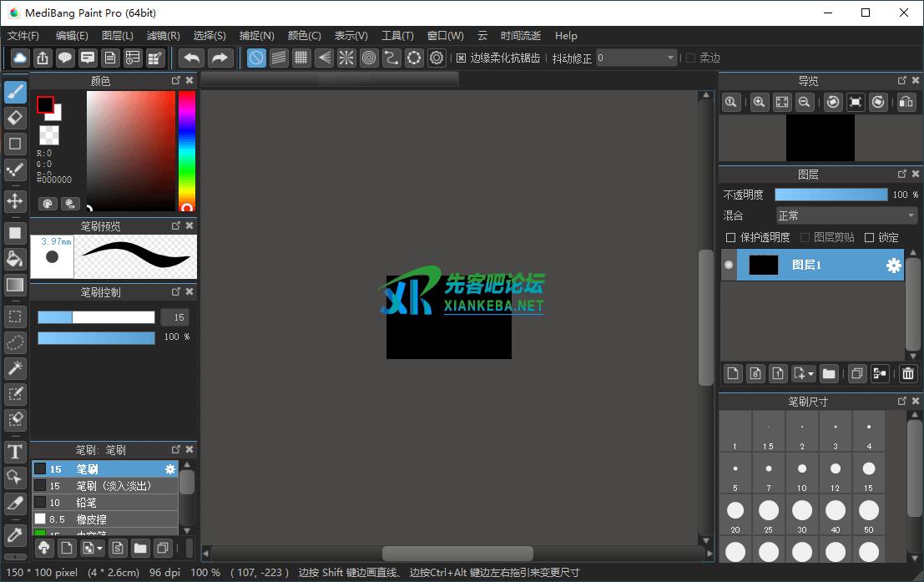Open the blend mode dropdown showing 正常
The height and width of the screenshot is (582, 924).
(846, 215)
